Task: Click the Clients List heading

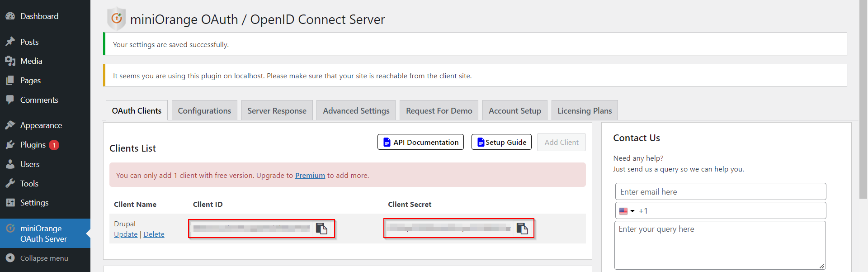Action: [x=132, y=148]
